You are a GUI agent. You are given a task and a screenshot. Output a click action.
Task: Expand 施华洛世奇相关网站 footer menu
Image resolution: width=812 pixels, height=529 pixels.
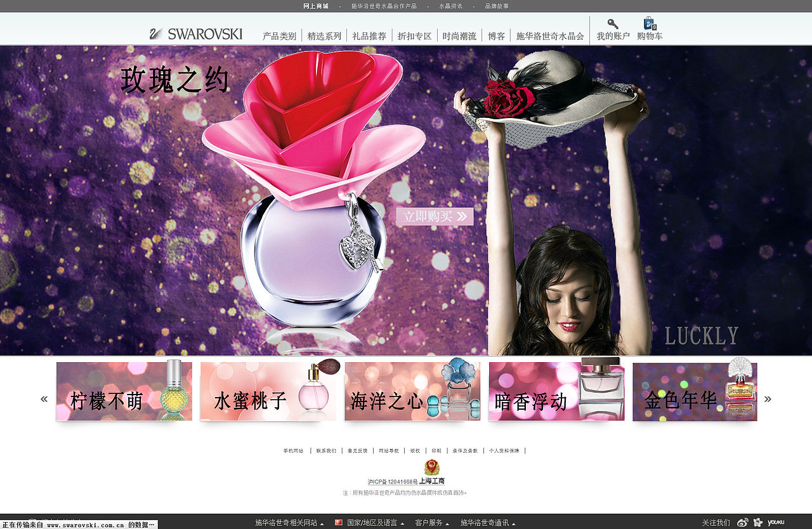pos(289,523)
